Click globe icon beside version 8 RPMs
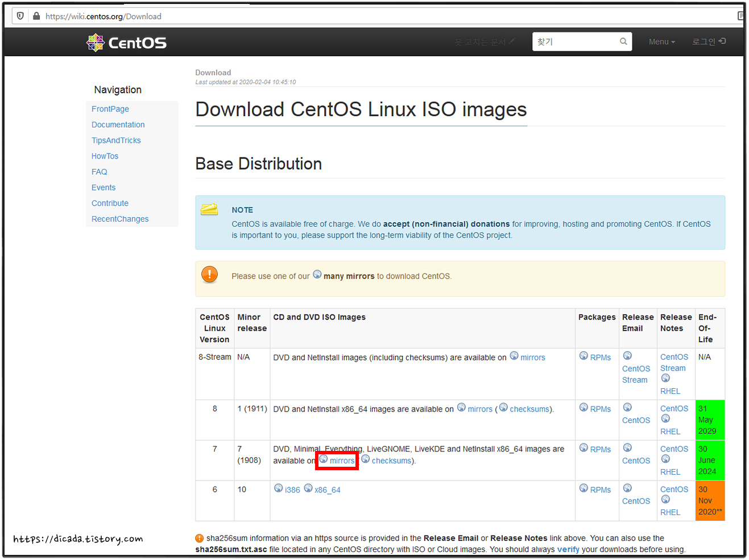749x560 pixels. coord(584,407)
